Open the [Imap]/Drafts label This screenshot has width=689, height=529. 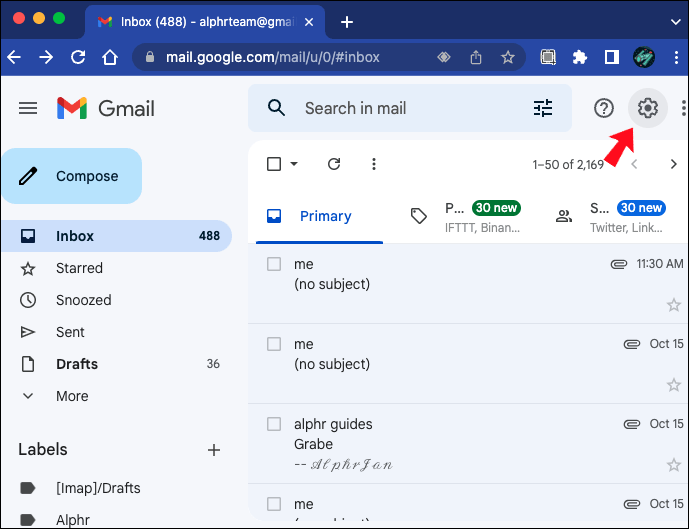(117, 488)
